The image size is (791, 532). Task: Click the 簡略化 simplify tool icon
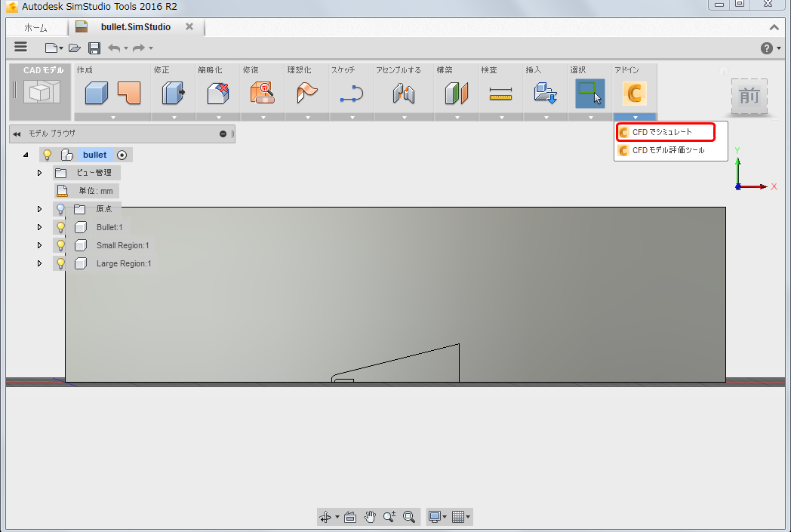click(218, 94)
